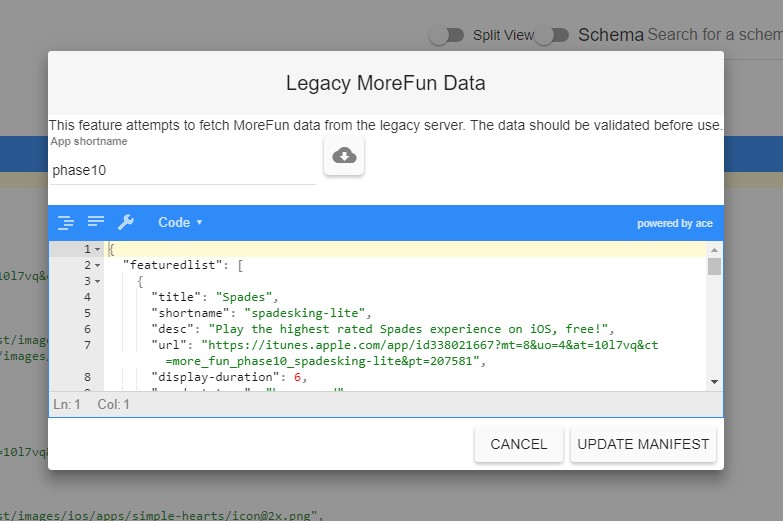Image resolution: width=783 pixels, height=521 pixels.
Task: Click the cloud download fetch icon
Action: [344, 156]
